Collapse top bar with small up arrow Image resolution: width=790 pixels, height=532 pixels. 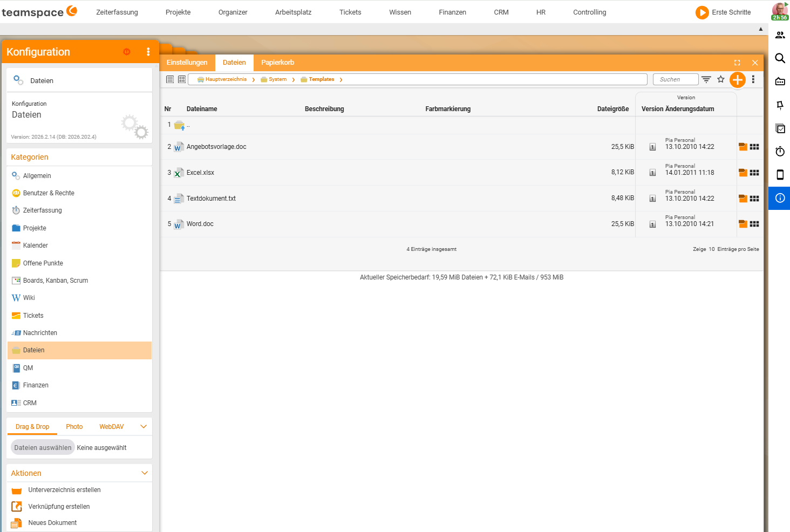[x=761, y=29]
